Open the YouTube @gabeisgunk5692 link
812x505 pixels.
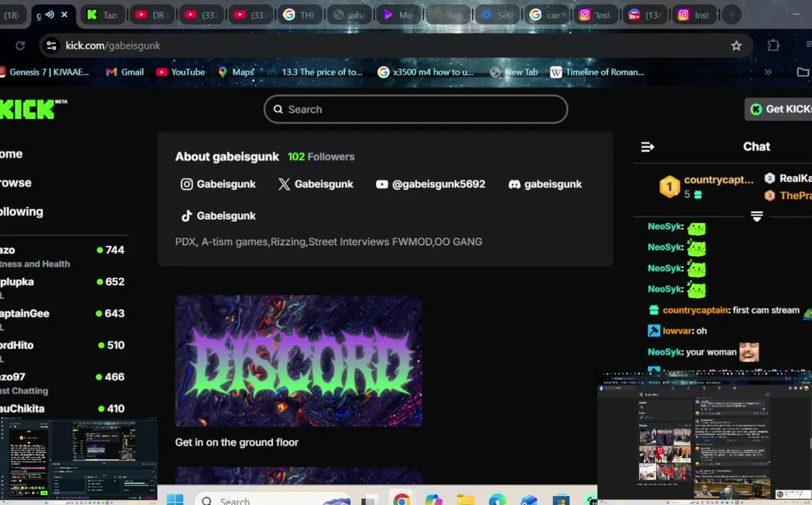(430, 184)
